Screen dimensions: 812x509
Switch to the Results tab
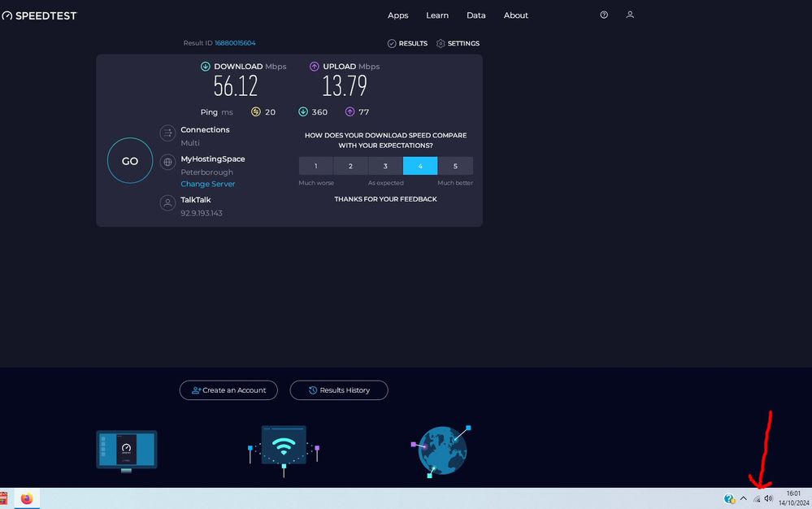[x=406, y=43]
